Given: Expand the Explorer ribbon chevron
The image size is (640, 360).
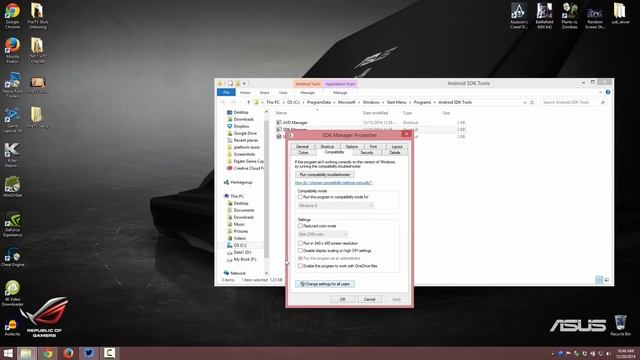Looking at the screenshot, I should [x=600, y=92].
